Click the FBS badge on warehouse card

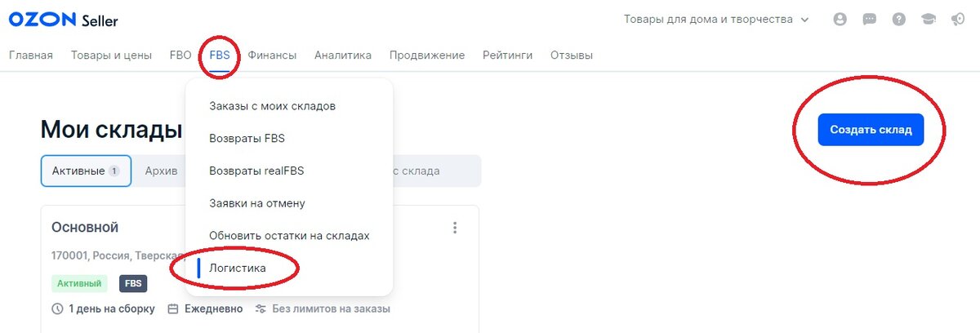133,284
